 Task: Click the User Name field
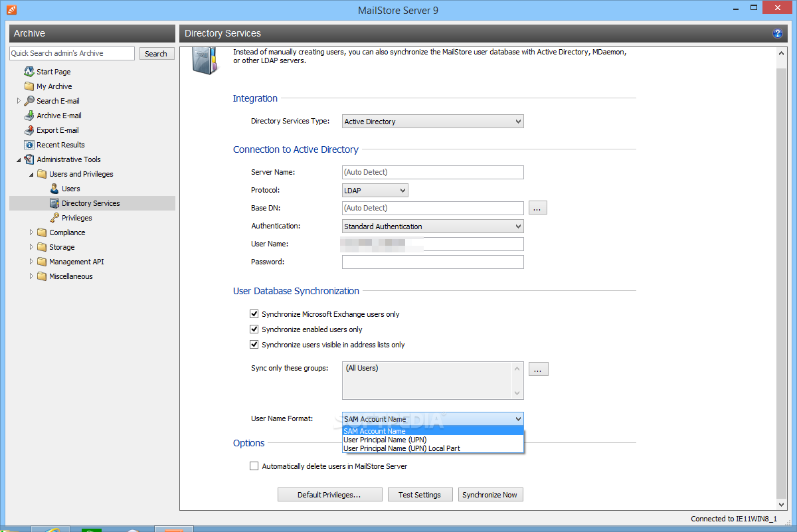pyautogui.click(x=433, y=244)
